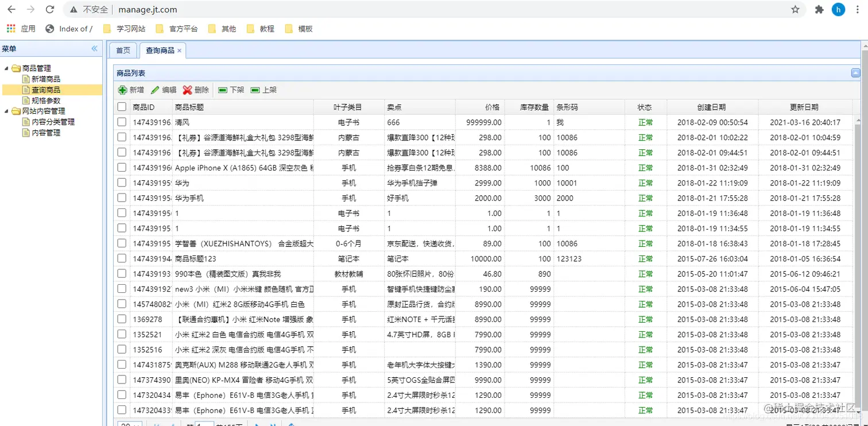This screenshot has width=868, height=426.
Task: Reload the manage.jt.com page
Action: point(50,9)
